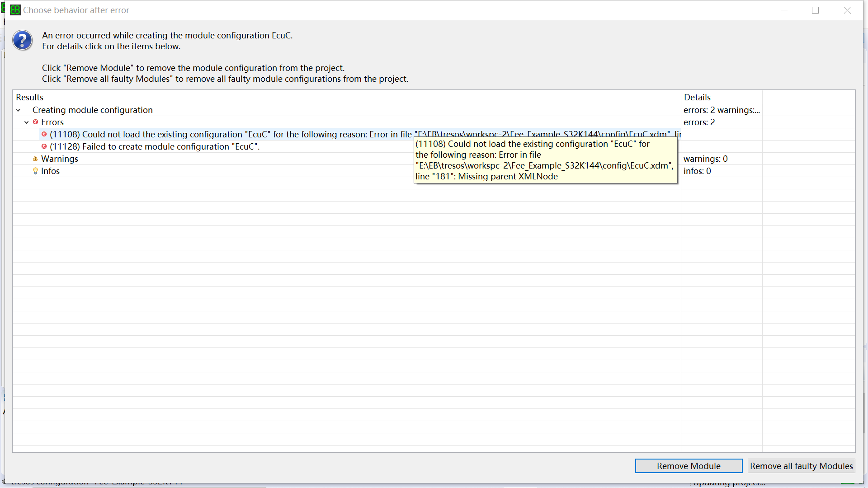Close the Choose behavior after error dialog

coord(847,10)
